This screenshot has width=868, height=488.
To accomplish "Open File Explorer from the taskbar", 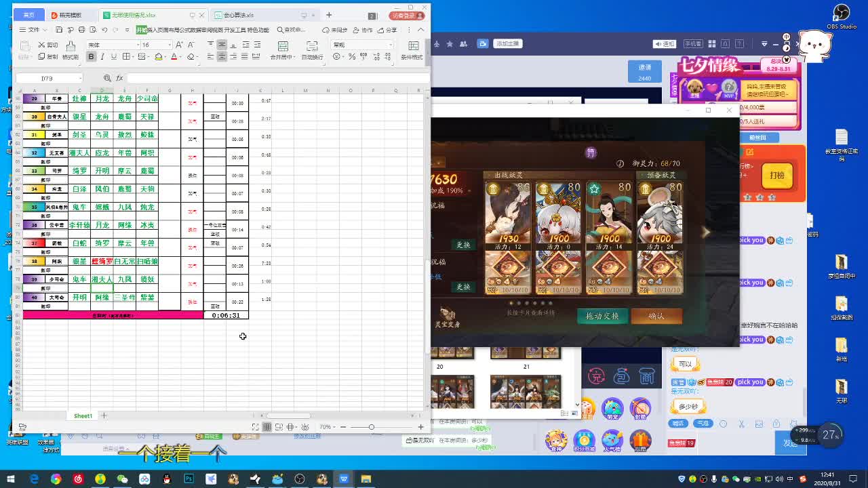I will pyautogui.click(x=366, y=479).
